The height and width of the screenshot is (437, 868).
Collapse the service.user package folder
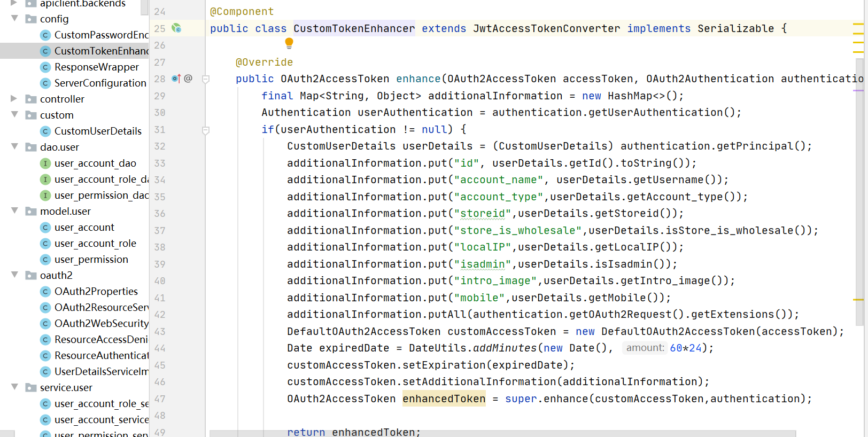point(14,387)
